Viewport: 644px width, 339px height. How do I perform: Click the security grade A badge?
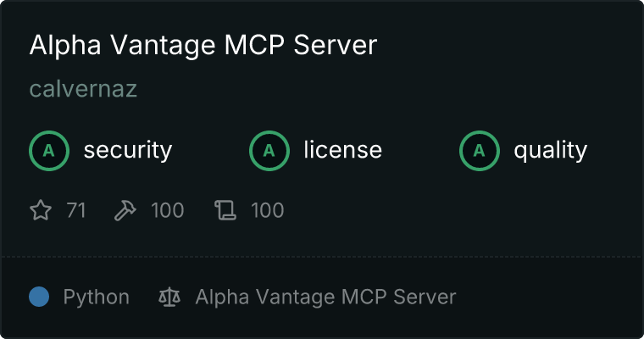point(49,151)
